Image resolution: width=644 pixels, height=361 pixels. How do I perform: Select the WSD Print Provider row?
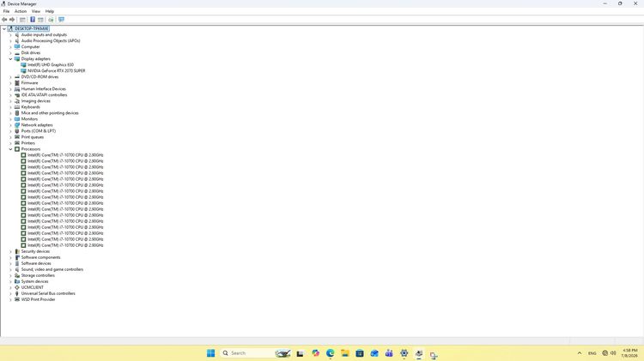[38, 300]
